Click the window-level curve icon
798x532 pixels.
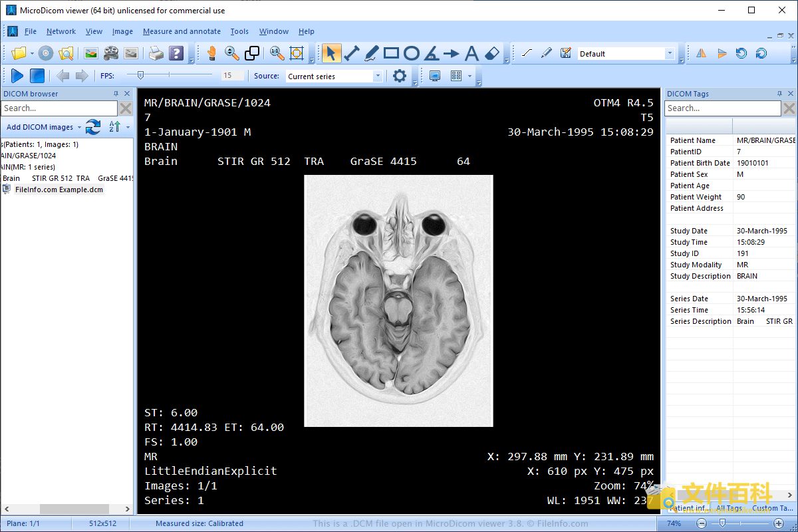[527, 53]
